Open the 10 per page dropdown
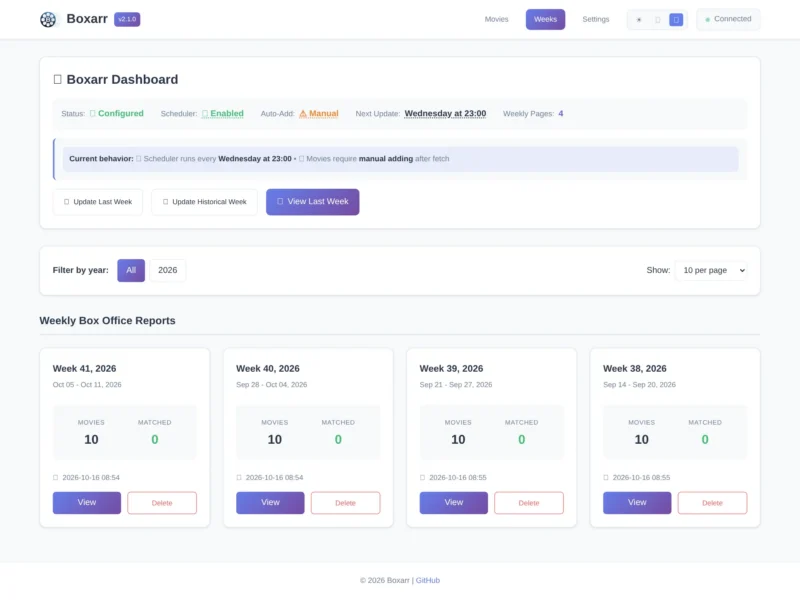 pyautogui.click(x=712, y=270)
